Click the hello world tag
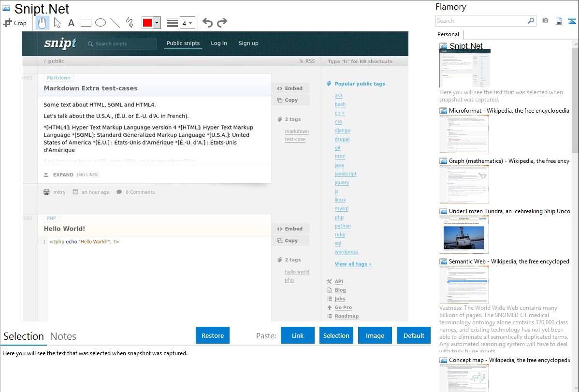579x392 pixels. [x=297, y=272]
